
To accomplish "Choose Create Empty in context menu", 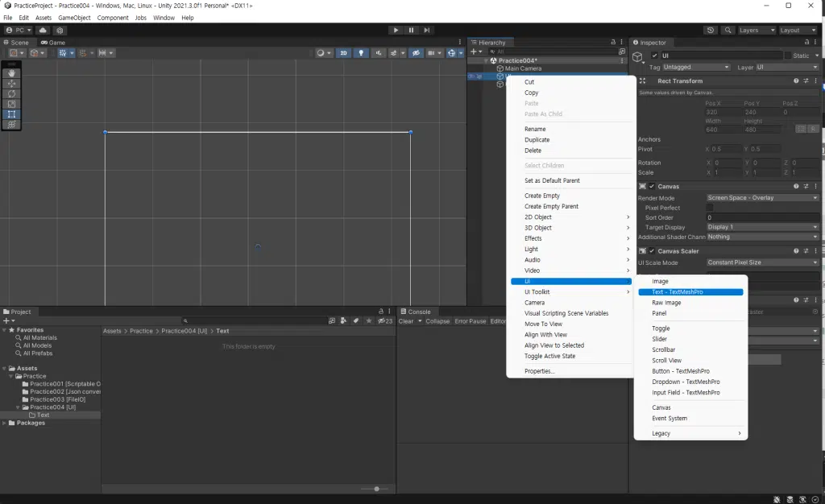I will (x=542, y=196).
